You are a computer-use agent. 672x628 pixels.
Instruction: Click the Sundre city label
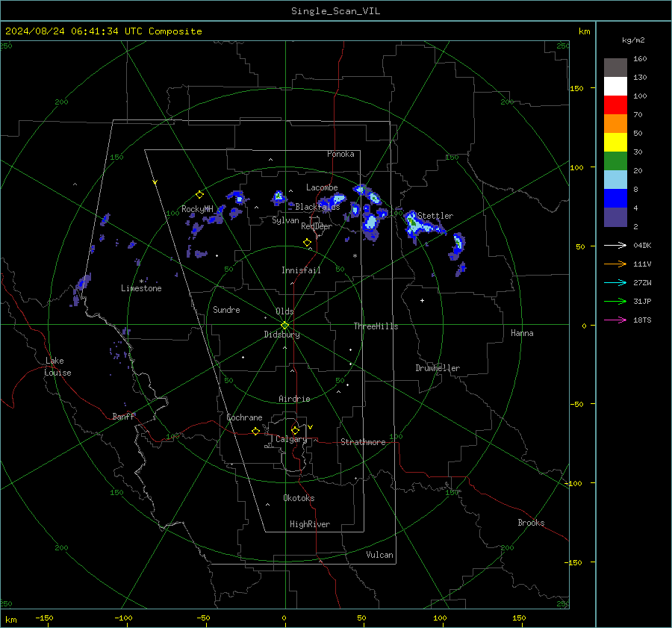(x=226, y=309)
